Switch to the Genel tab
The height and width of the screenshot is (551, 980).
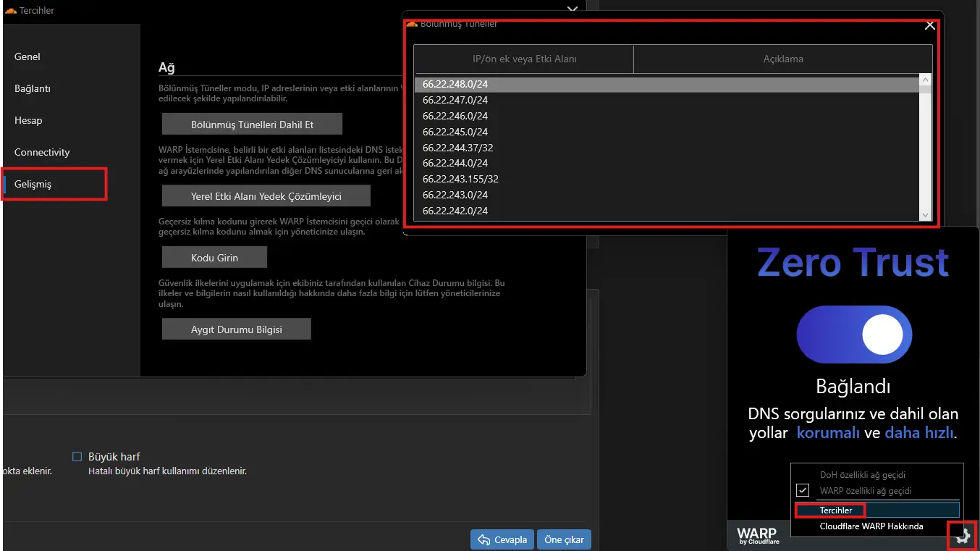(x=28, y=56)
